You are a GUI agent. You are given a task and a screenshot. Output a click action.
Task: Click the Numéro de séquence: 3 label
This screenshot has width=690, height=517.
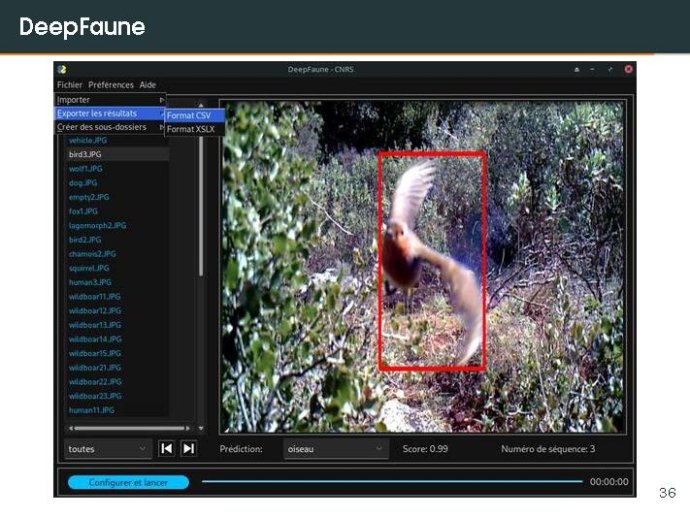tap(548, 449)
